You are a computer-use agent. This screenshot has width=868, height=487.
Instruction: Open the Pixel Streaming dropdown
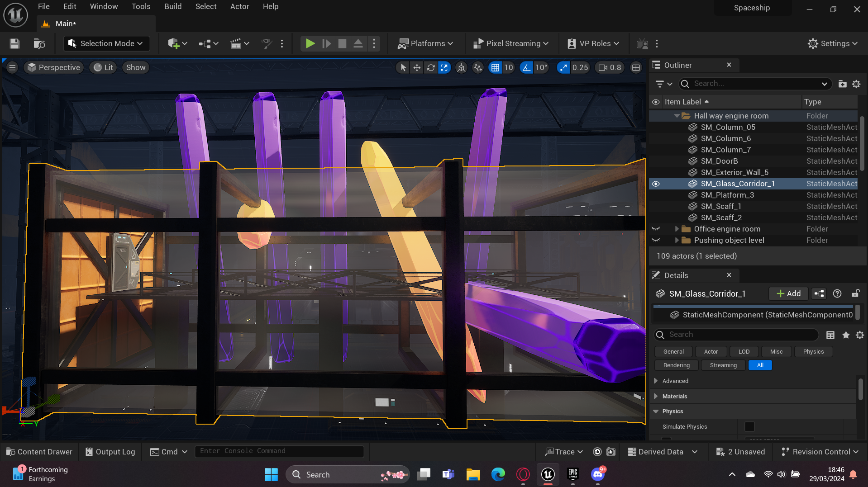coord(511,43)
